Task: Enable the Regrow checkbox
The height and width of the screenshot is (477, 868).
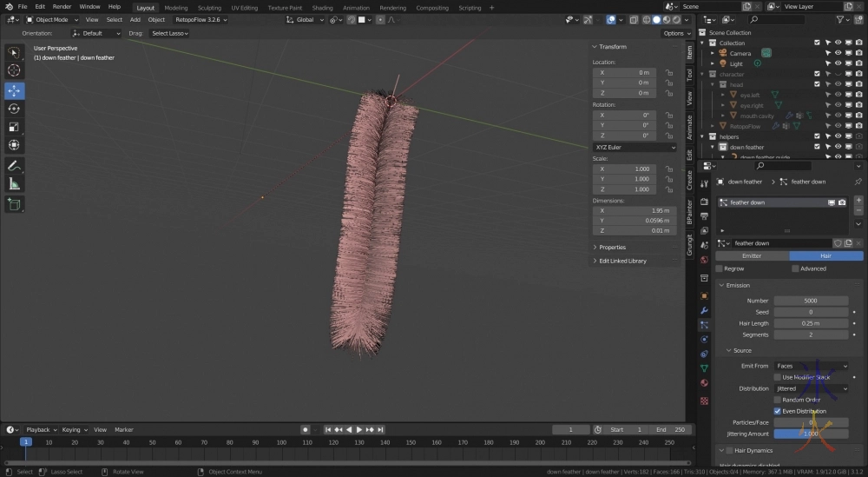Action: 720,268
